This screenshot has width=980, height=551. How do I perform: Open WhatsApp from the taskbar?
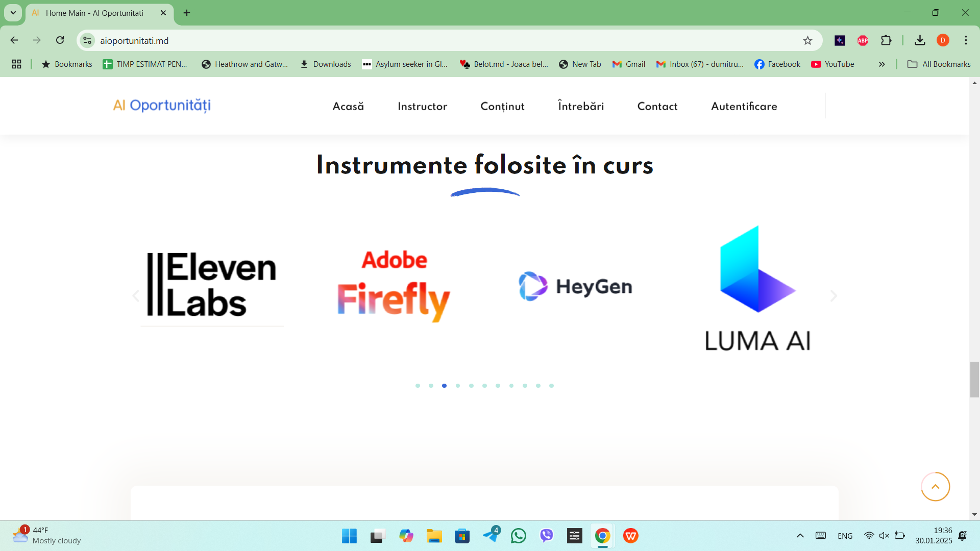519,536
